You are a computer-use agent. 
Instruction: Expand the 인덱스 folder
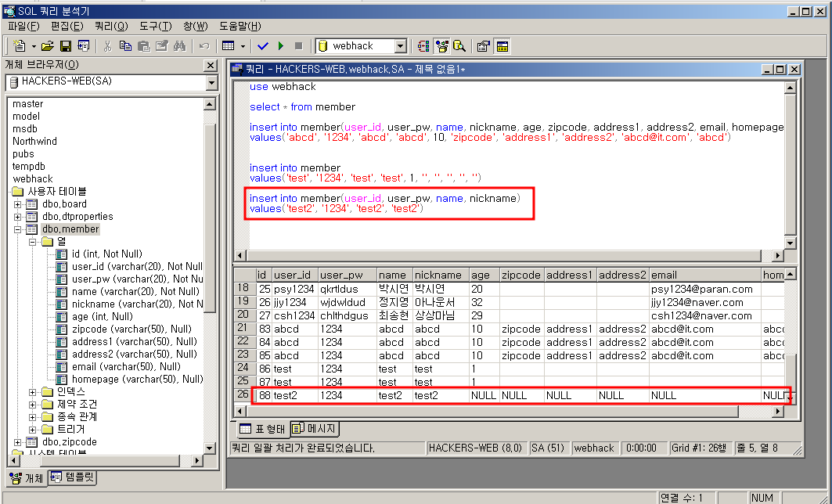point(32,393)
